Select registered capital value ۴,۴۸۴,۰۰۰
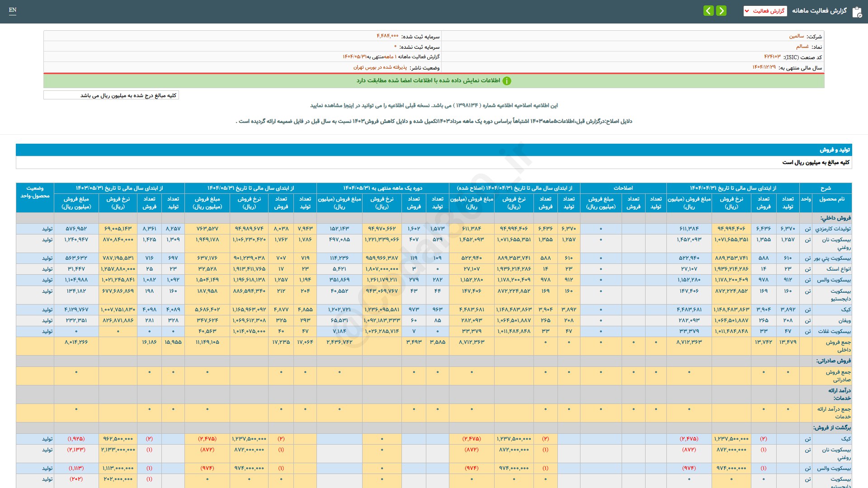This screenshot has height=488, width=868. (387, 36)
